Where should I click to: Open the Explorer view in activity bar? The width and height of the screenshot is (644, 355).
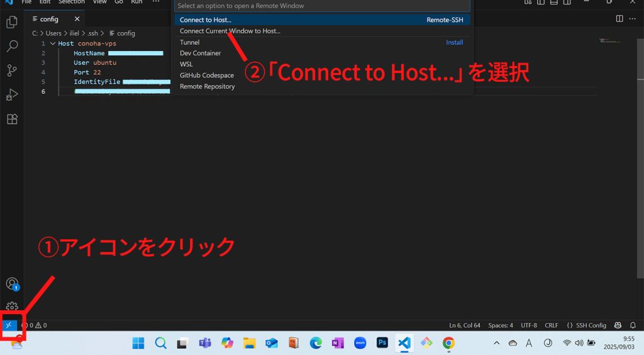coord(11,23)
